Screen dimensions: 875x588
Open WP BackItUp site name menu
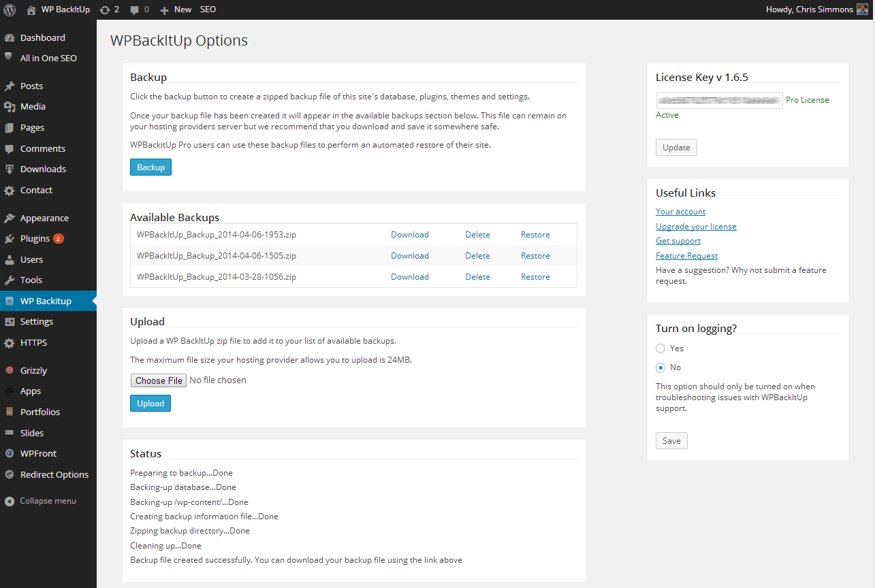coord(65,10)
